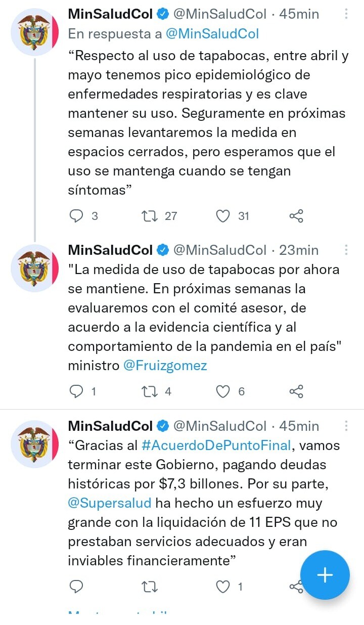Retweet the first MinSaludCol tweet

149,216
